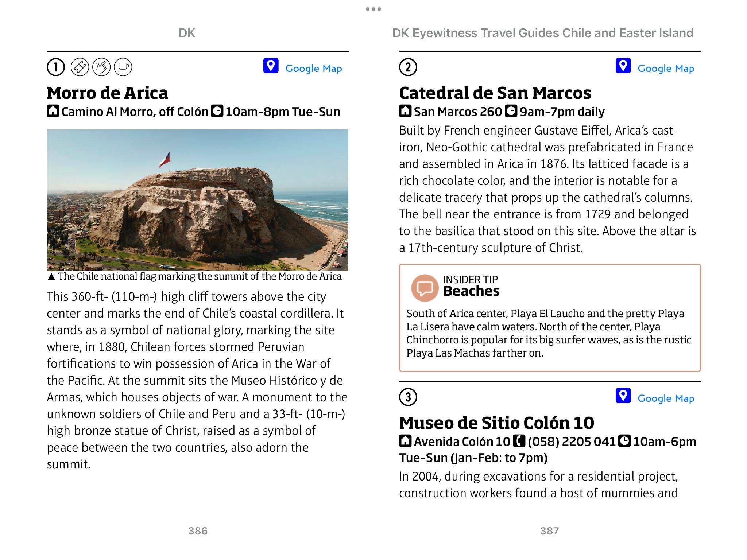Tap the book title header on the right page
This screenshot has width=747, height=560.
coord(542,33)
